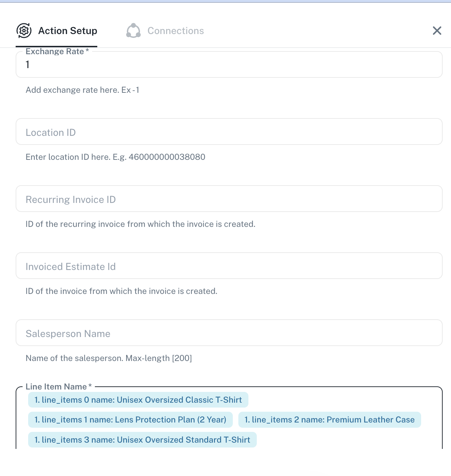Select the Unisex Oversized Classic T-Shirt tag

138,400
